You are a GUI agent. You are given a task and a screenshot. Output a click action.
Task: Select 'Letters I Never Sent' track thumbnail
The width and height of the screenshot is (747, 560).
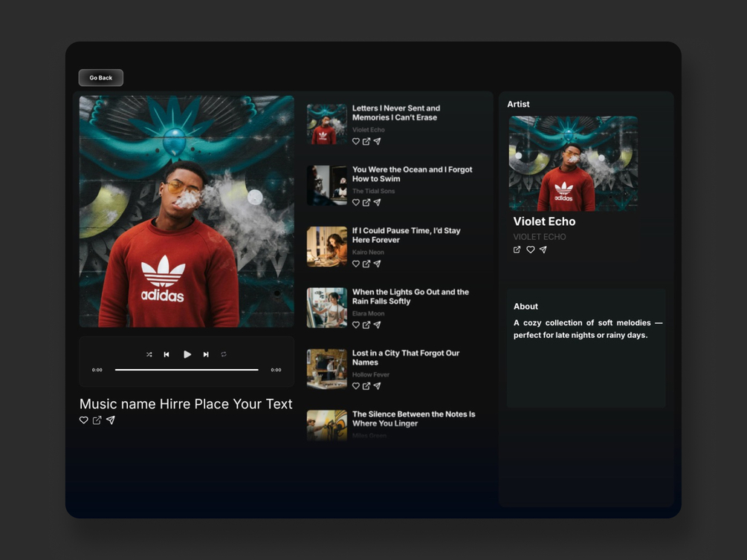coord(327,124)
